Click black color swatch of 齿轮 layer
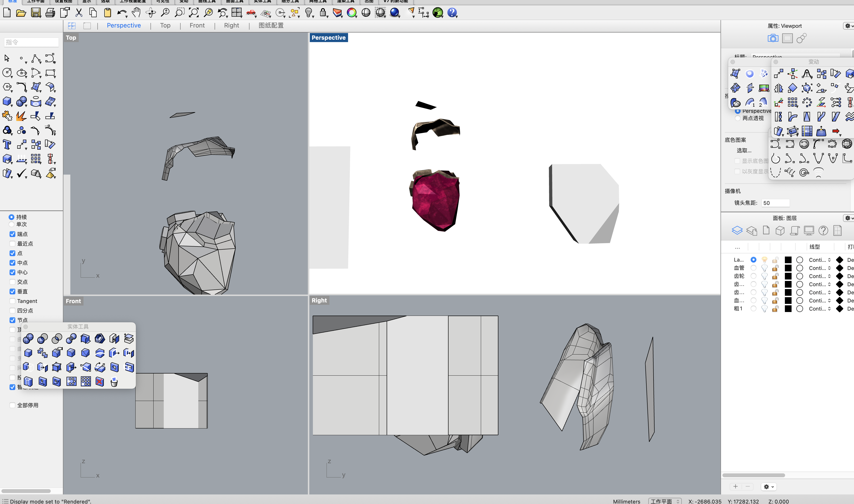854x504 pixels. (788, 276)
